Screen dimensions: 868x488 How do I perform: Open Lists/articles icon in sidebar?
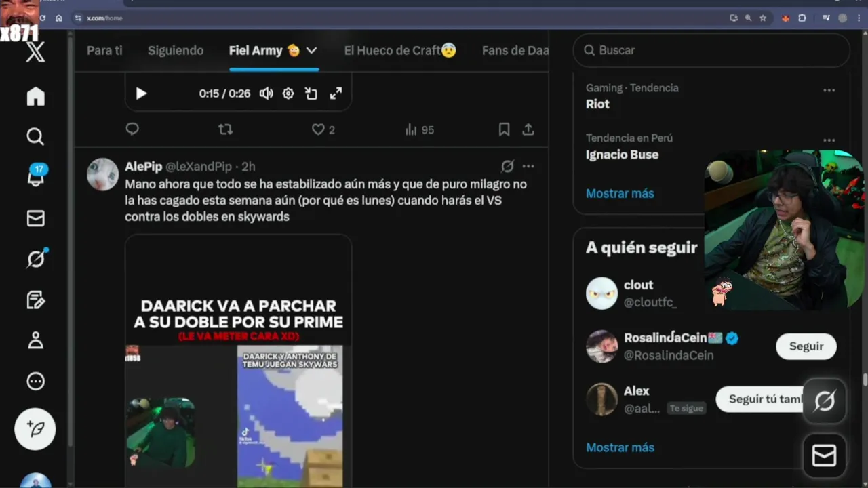pyautogui.click(x=35, y=300)
